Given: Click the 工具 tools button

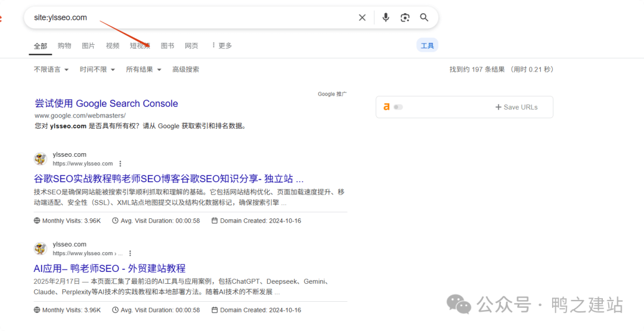Looking at the screenshot, I should [x=427, y=45].
